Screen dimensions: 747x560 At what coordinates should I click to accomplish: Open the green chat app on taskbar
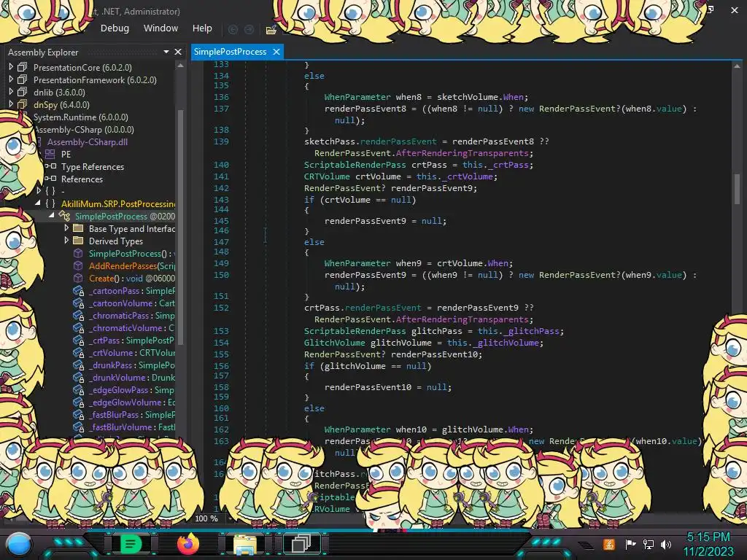coord(131,544)
